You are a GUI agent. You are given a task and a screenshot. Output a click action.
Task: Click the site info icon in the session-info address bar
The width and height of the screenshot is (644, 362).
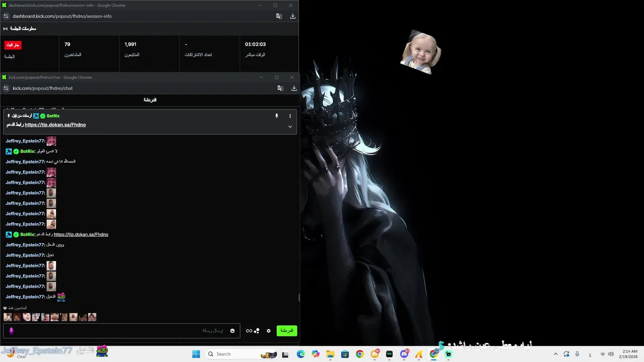click(6, 16)
